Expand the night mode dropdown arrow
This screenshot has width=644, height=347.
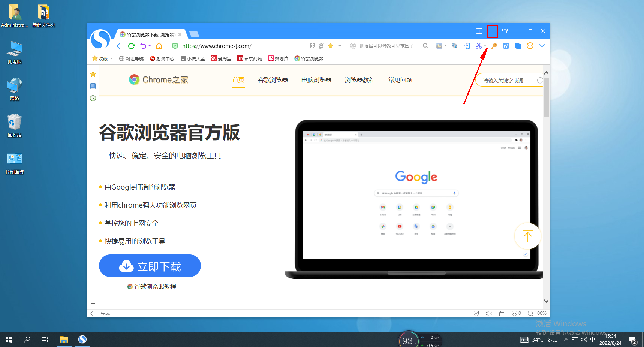446,46
